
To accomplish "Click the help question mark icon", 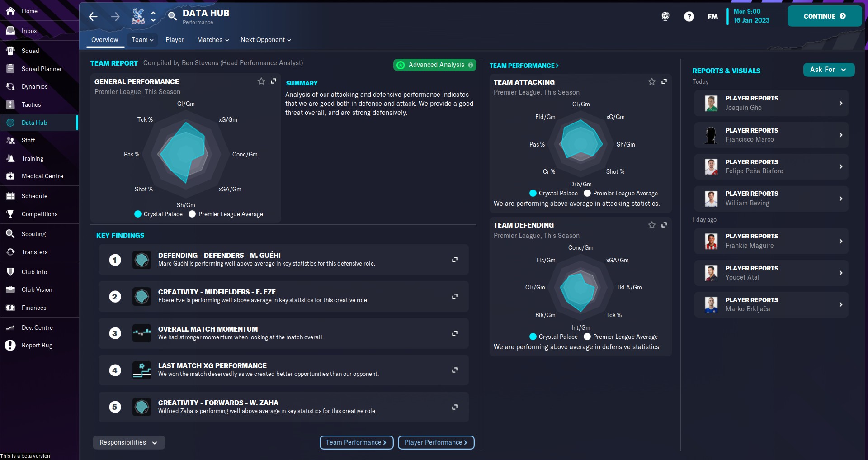I will pyautogui.click(x=689, y=17).
